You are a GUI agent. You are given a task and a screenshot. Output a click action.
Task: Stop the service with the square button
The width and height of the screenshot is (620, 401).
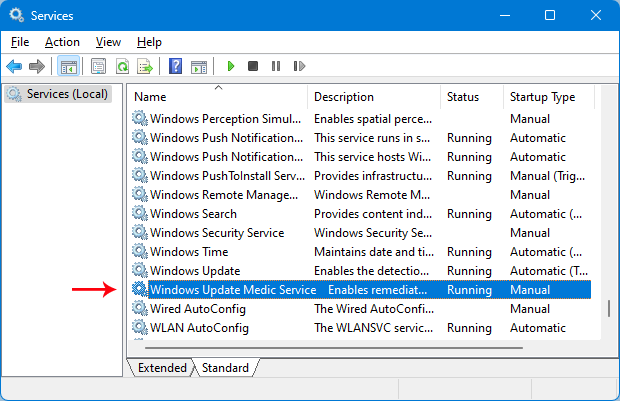(253, 66)
